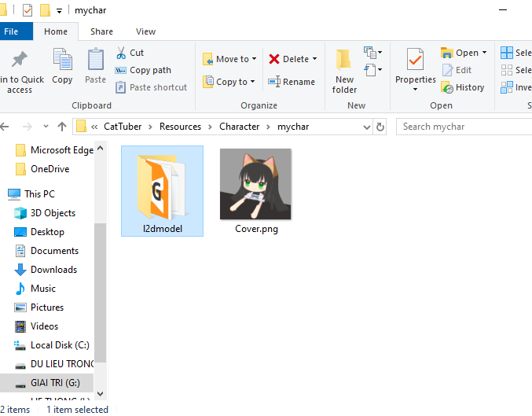The width and height of the screenshot is (532, 416).
Task: Click the New folder quick access toolbar icon
Action: (x=45, y=10)
